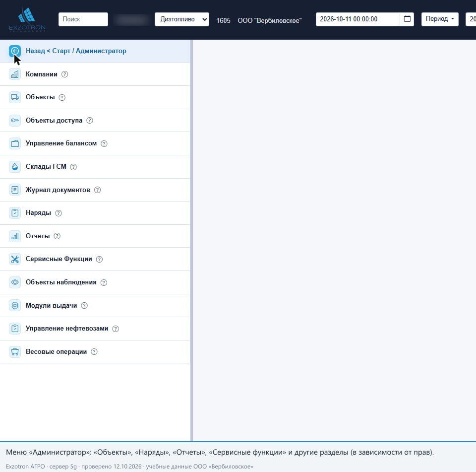This screenshot has height=472, width=476.
Task: Open the Дизтопливо fuel type dropdown
Action: (x=182, y=19)
